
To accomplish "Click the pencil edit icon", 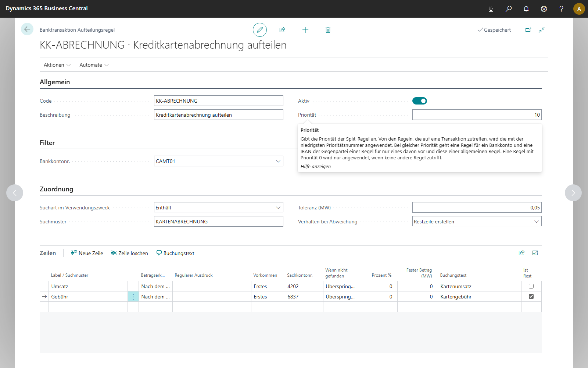I will click(x=260, y=30).
